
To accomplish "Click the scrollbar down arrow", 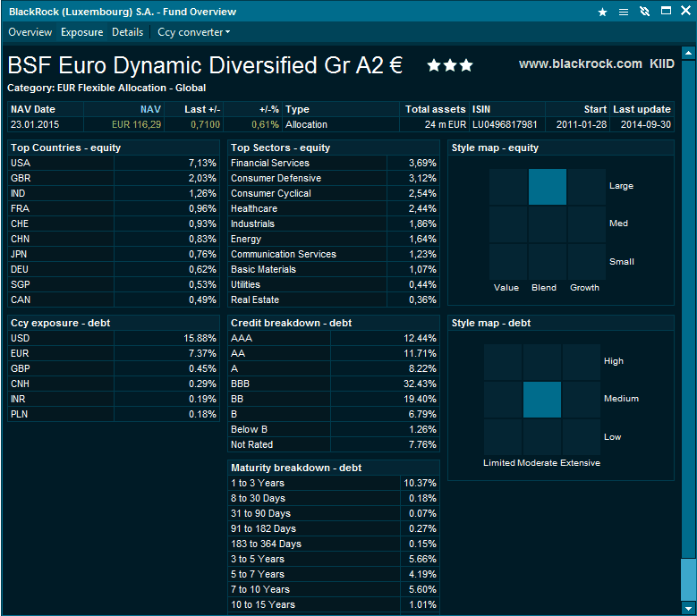I will coord(688,608).
